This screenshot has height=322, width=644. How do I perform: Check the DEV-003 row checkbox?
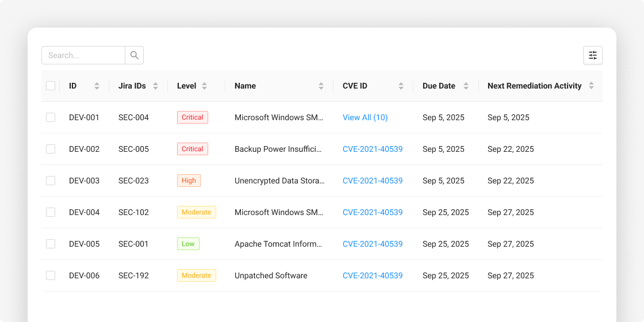pyautogui.click(x=51, y=181)
